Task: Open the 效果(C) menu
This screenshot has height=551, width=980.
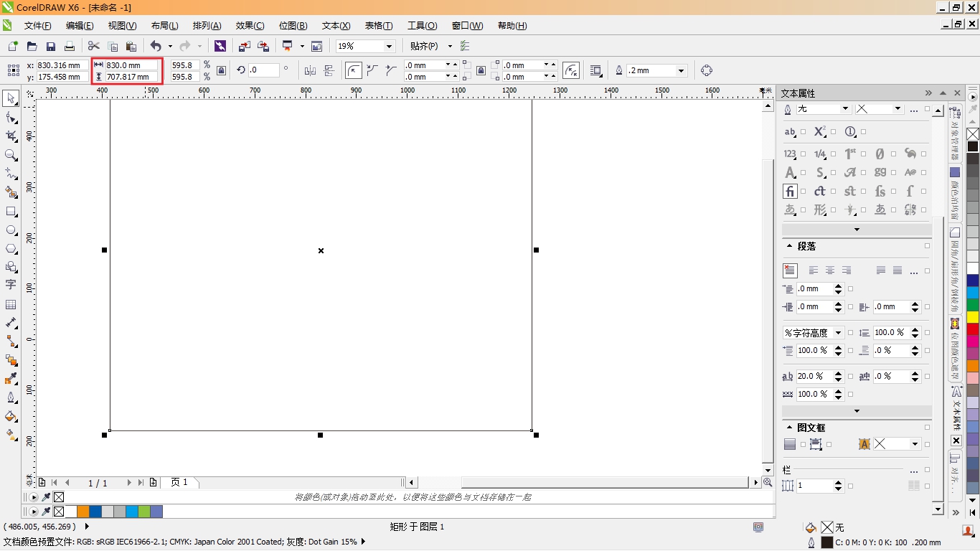Action: coord(250,26)
